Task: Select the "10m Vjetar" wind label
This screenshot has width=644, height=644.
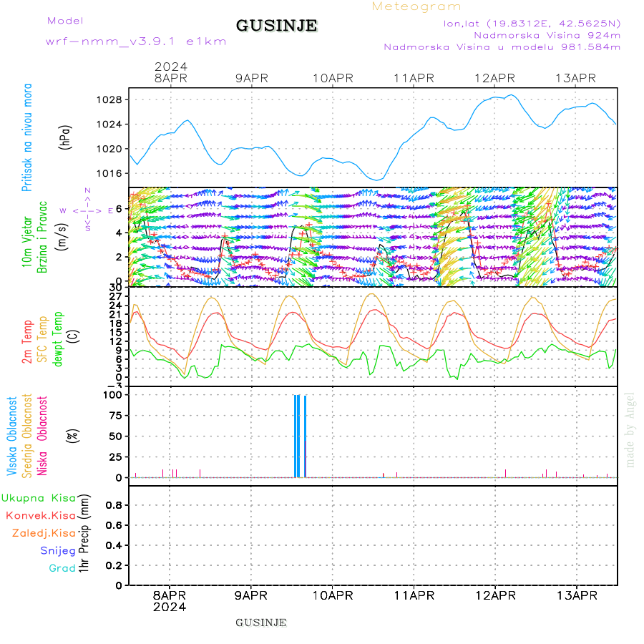Action: [26, 242]
